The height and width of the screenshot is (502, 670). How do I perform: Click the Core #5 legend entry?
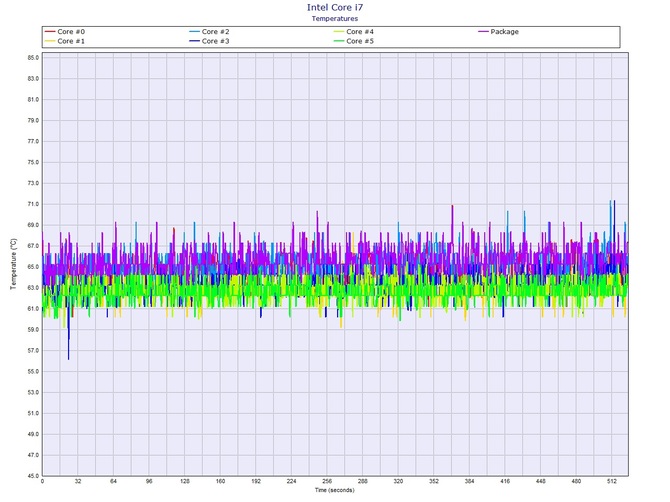point(354,41)
